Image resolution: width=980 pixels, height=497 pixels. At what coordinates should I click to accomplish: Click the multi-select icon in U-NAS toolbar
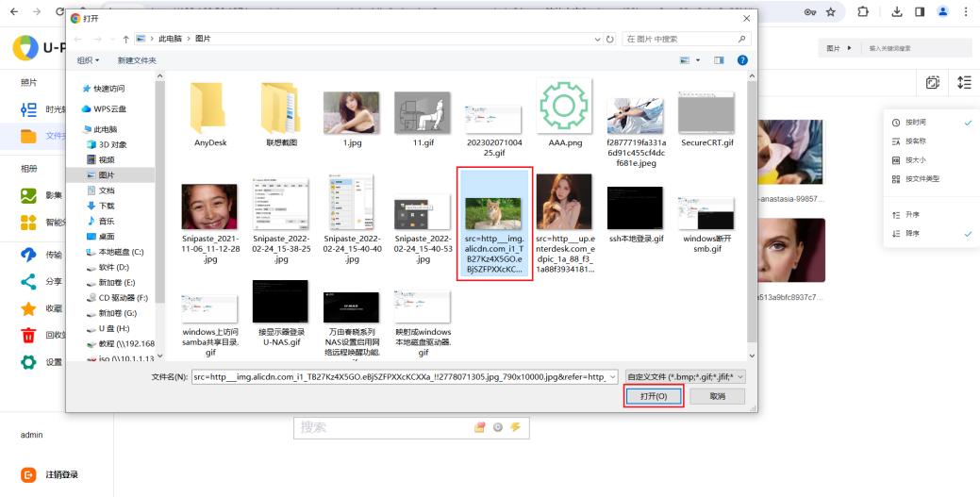click(x=932, y=83)
